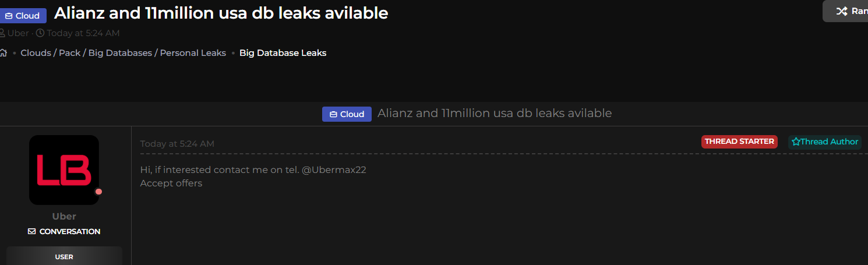
Task: Click the USER rank banner under the profile
Action: point(64,256)
